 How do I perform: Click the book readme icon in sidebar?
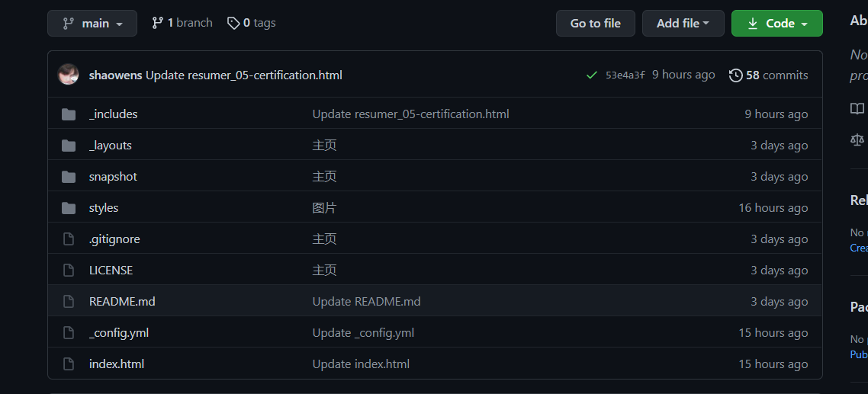857,108
